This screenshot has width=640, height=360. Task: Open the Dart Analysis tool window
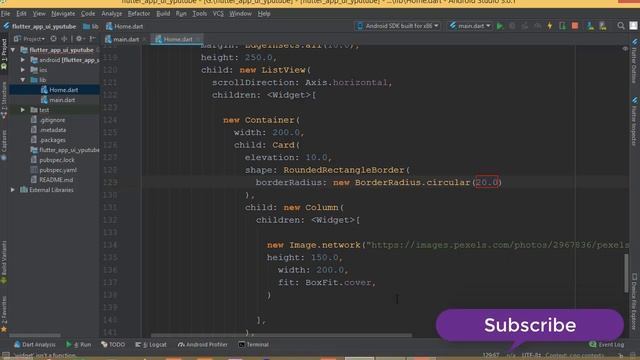pos(35,344)
